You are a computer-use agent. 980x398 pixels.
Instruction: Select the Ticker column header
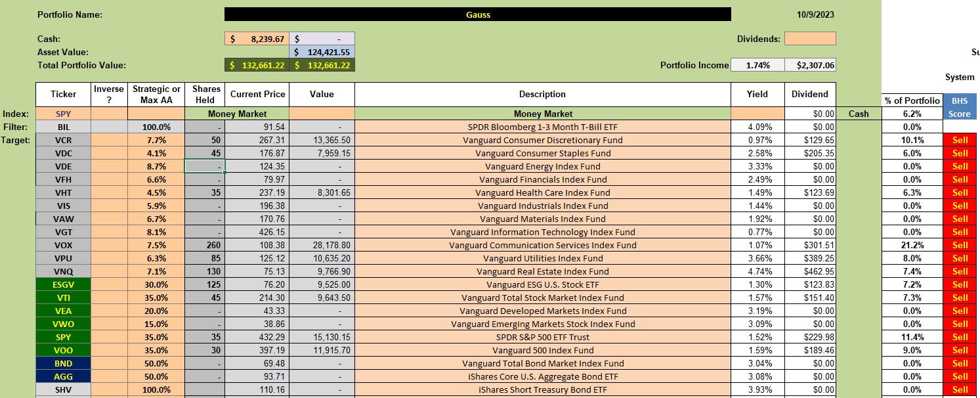[x=64, y=94]
